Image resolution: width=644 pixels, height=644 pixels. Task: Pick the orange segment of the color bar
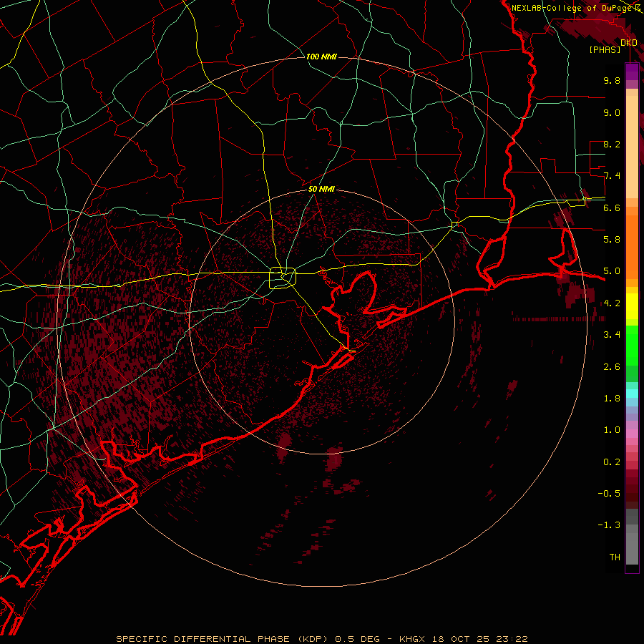point(632,246)
